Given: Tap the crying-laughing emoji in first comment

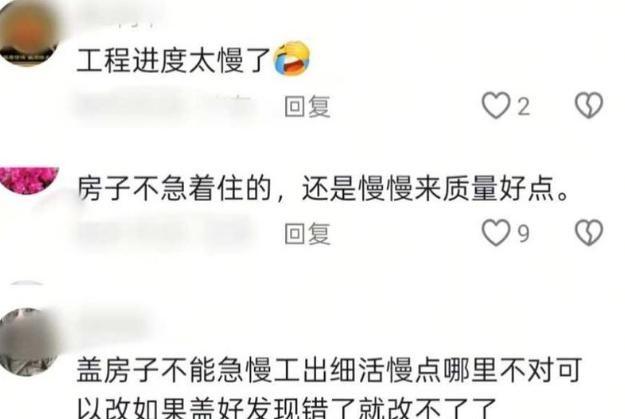Looking at the screenshot, I should coord(292,59).
